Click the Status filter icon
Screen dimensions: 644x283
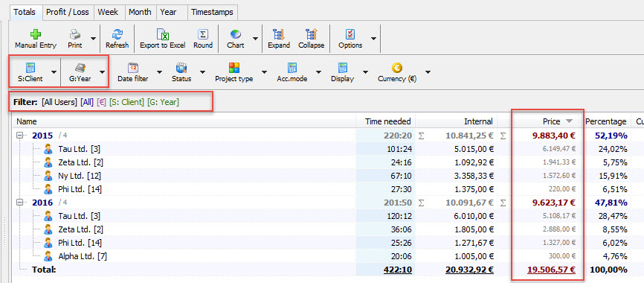181,68
